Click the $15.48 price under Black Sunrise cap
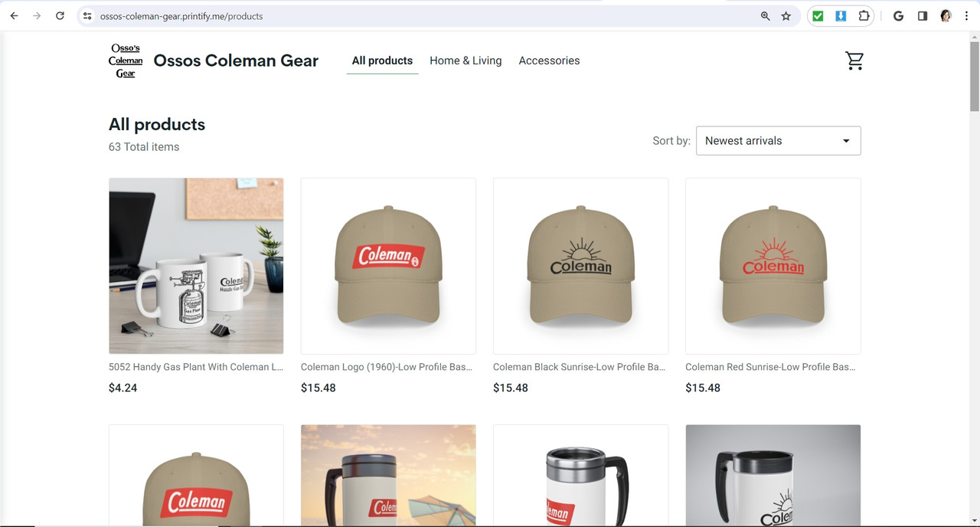The image size is (980, 527). (x=511, y=388)
